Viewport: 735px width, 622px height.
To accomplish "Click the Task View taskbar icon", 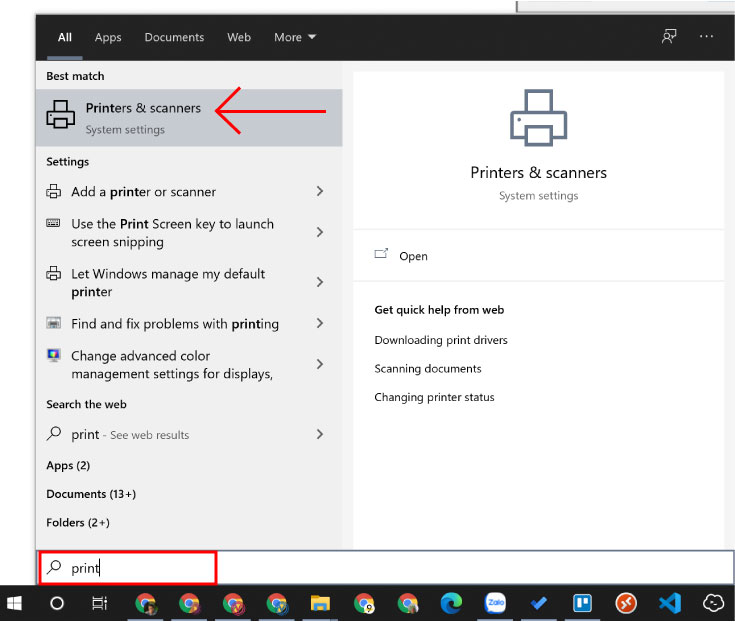I will pyautogui.click(x=100, y=603).
